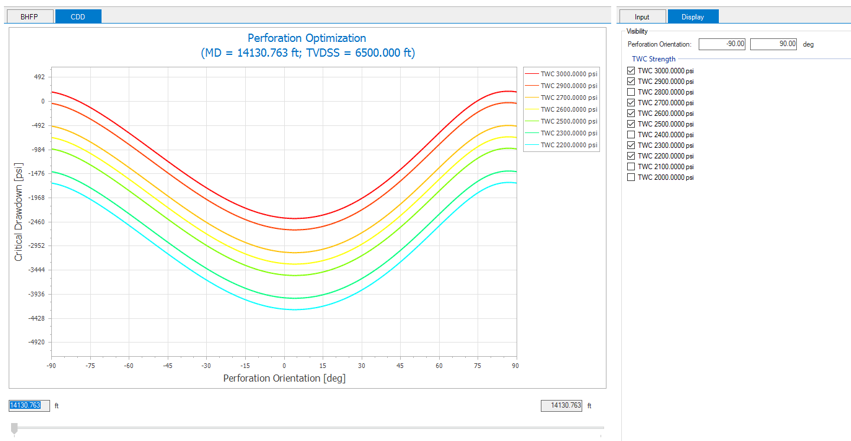The image size is (851, 441).
Task: Disable the TWC 2700.0000 psi checkbox
Action: tap(630, 103)
